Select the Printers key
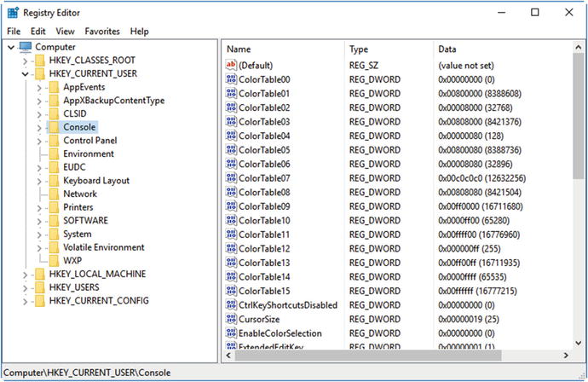 pos(78,207)
